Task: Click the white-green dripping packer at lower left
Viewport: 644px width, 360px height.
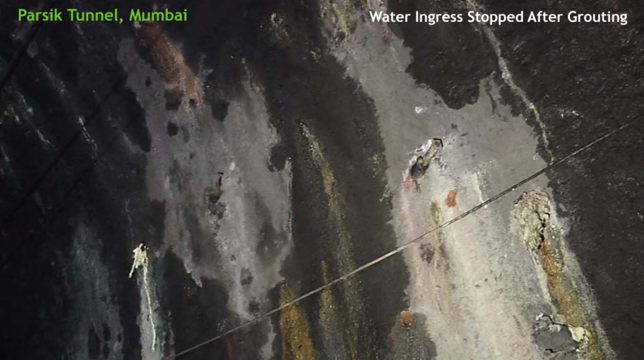Action: click(140, 258)
